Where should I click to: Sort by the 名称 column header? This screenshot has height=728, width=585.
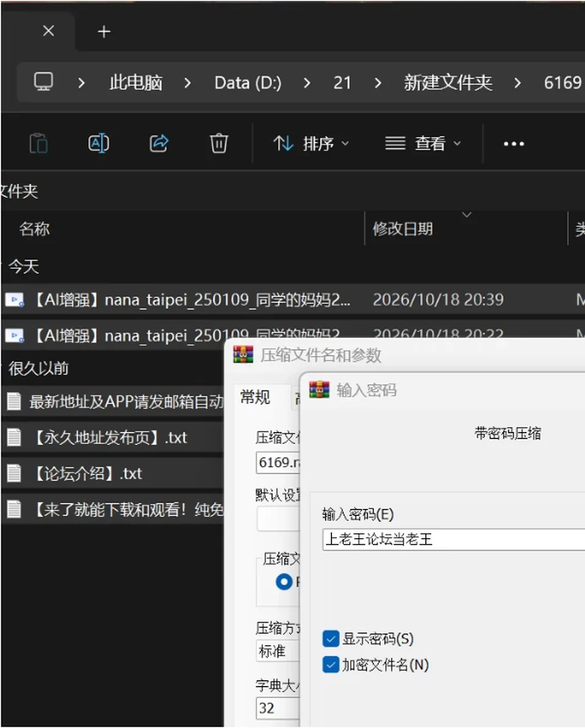(x=34, y=228)
